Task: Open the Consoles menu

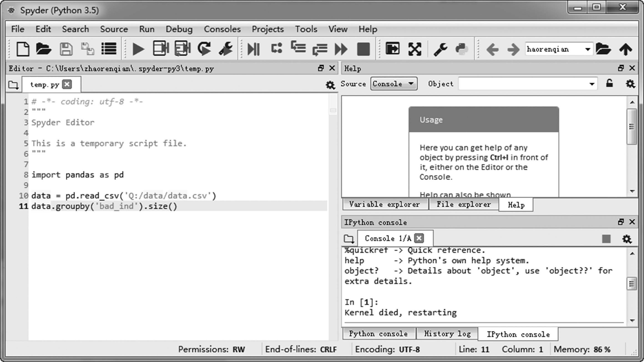Action: tap(222, 29)
